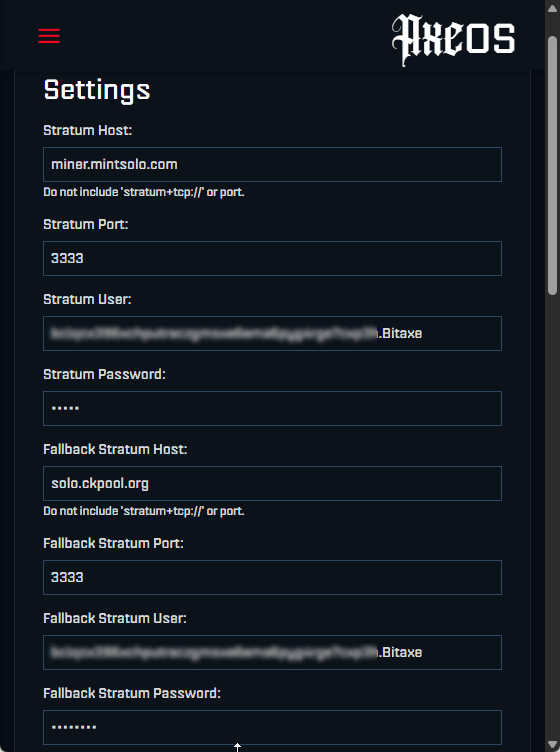Image resolution: width=560 pixels, height=752 pixels.
Task: Focus the Stratum Password field
Action: (272, 409)
